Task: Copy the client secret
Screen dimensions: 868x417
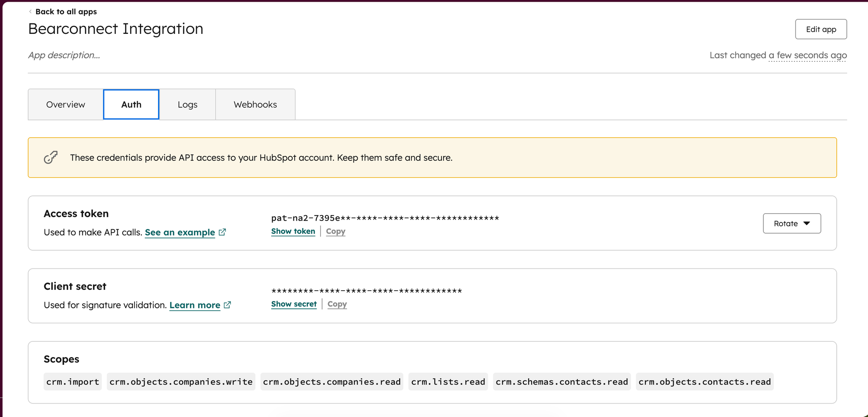Action: [x=337, y=304]
